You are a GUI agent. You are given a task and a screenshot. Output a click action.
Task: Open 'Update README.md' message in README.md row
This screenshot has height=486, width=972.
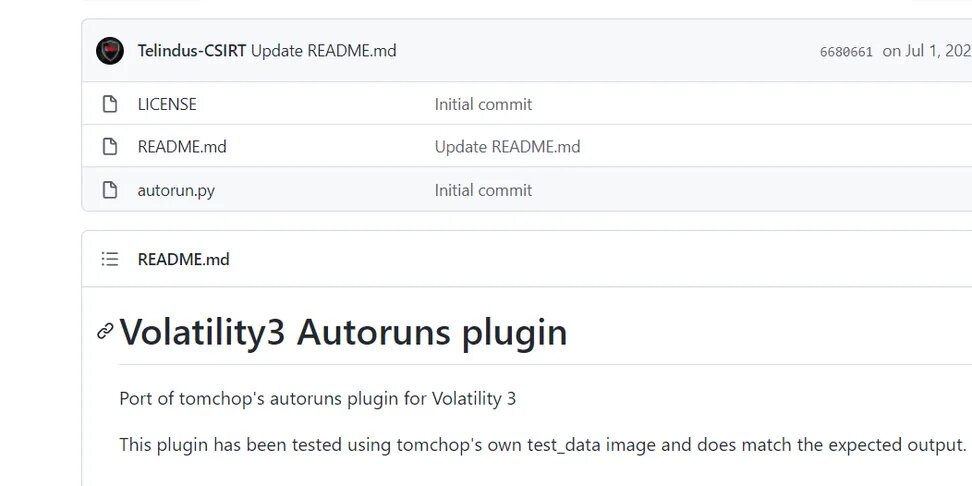(x=507, y=147)
